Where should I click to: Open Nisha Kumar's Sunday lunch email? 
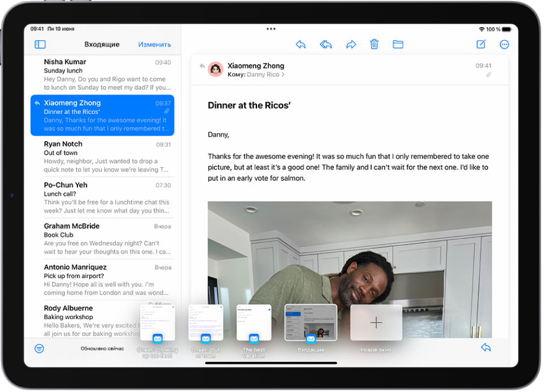102,74
